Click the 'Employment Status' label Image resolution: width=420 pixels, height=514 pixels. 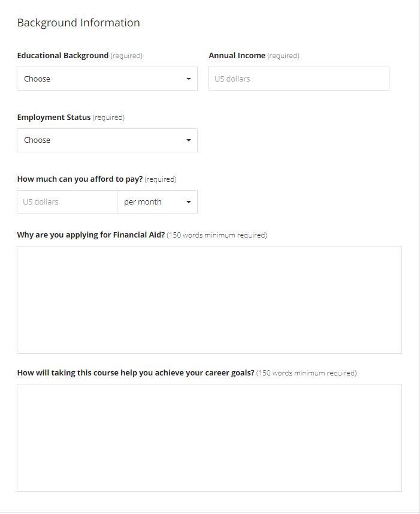pyautogui.click(x=54, y=118)
